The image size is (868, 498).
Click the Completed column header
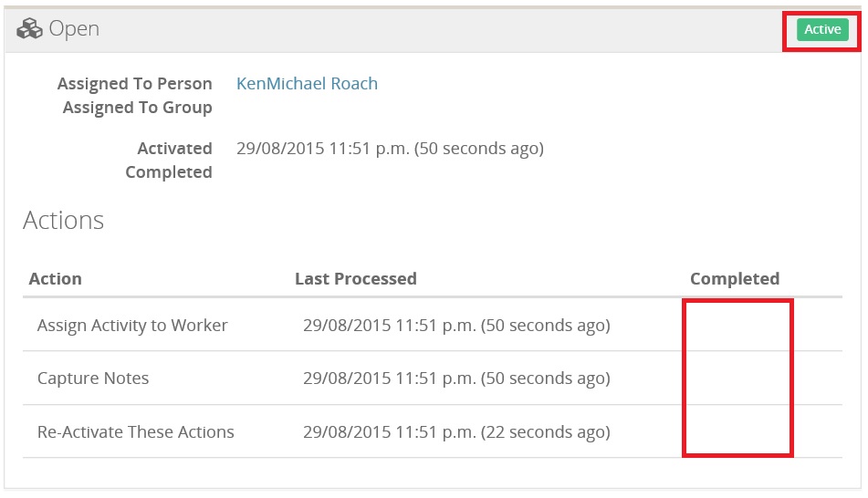735,279
